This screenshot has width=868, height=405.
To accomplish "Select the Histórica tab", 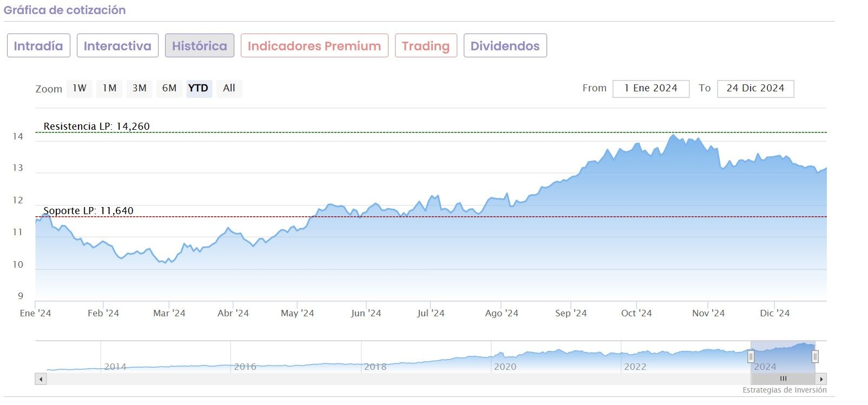I will [199, 46].
